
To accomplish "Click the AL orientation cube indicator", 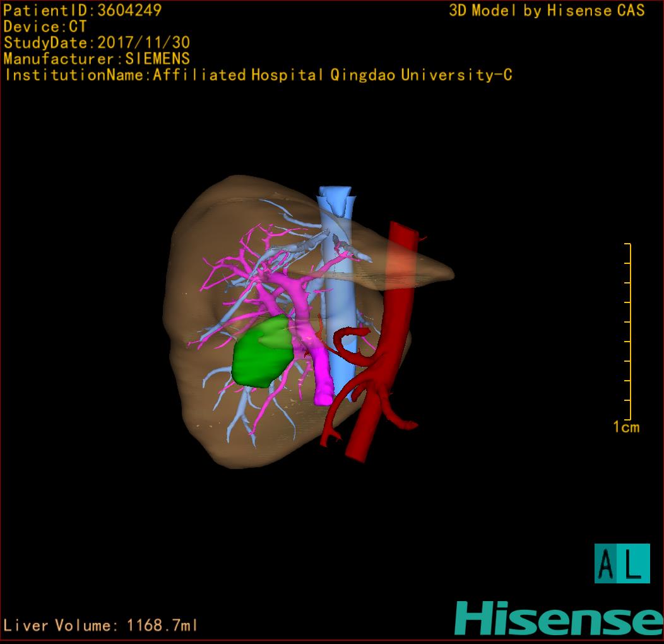I will [x=622, y=563].
